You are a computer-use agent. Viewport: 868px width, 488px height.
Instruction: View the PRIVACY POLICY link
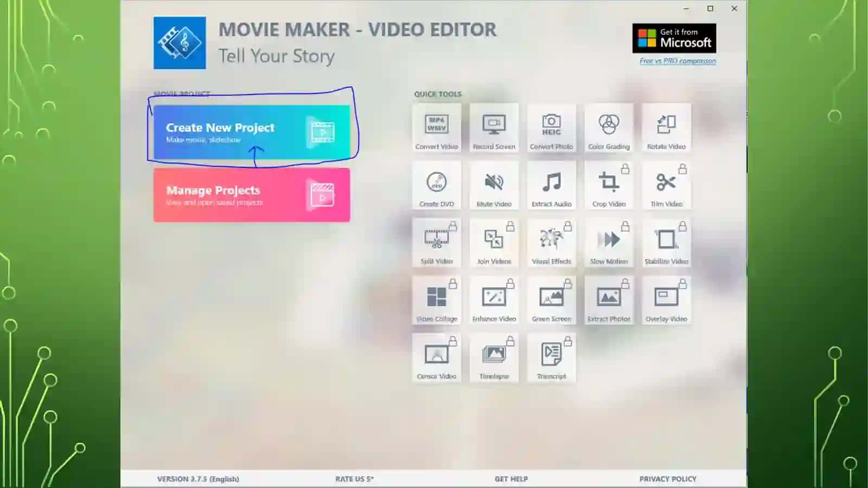(x=668, y=479)
